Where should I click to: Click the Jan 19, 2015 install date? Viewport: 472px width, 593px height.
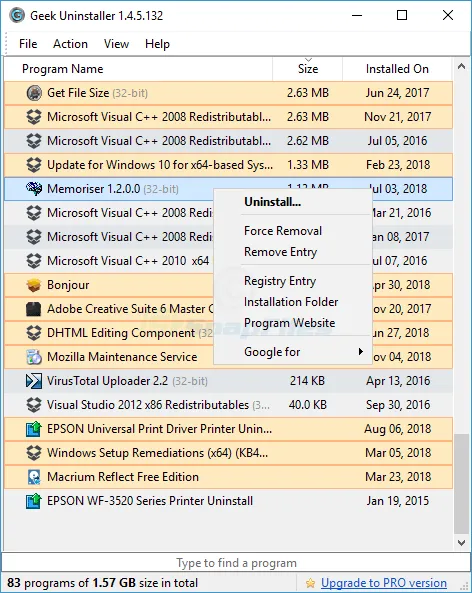(x=397, y=501)
